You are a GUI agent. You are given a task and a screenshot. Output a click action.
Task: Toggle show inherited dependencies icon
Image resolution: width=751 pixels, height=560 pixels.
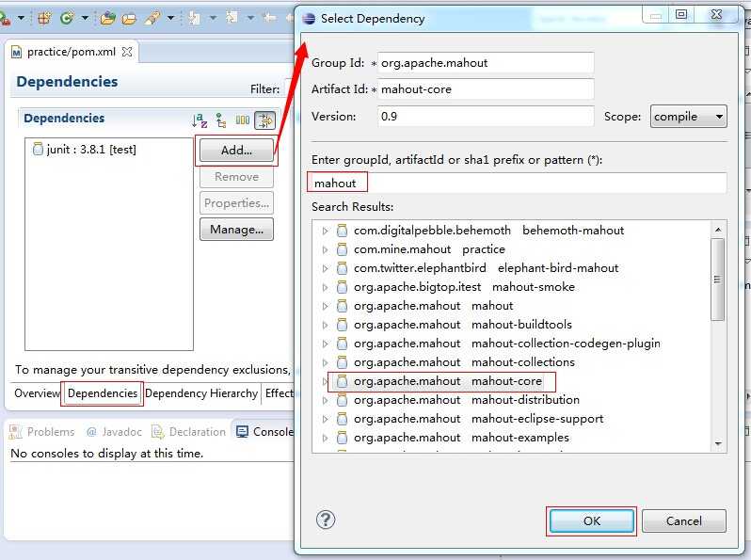click(221, 120)
